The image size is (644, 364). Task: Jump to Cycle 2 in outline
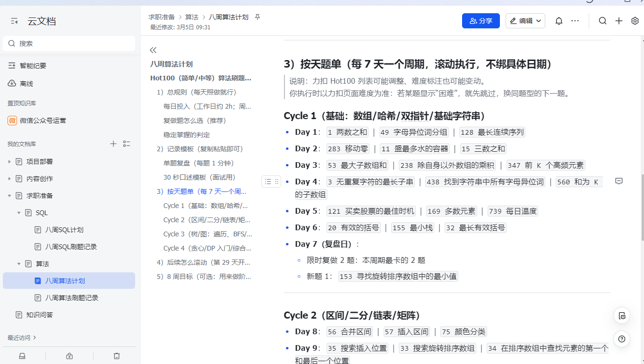pos(207,220)
